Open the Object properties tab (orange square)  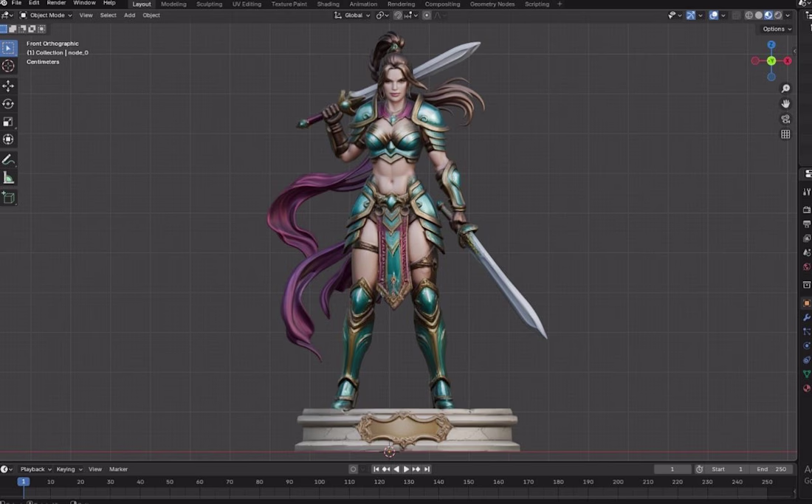pyautogui.click(x=806, y=303)
